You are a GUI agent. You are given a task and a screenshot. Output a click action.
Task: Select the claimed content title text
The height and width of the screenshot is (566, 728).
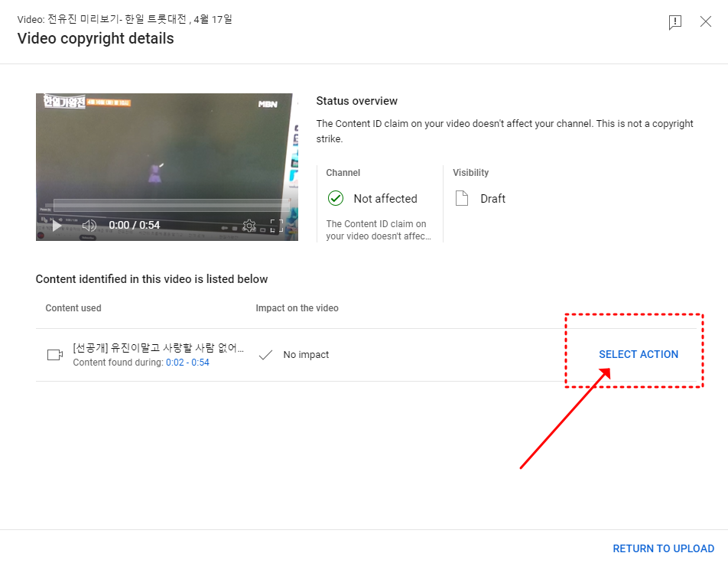(158, 348)
